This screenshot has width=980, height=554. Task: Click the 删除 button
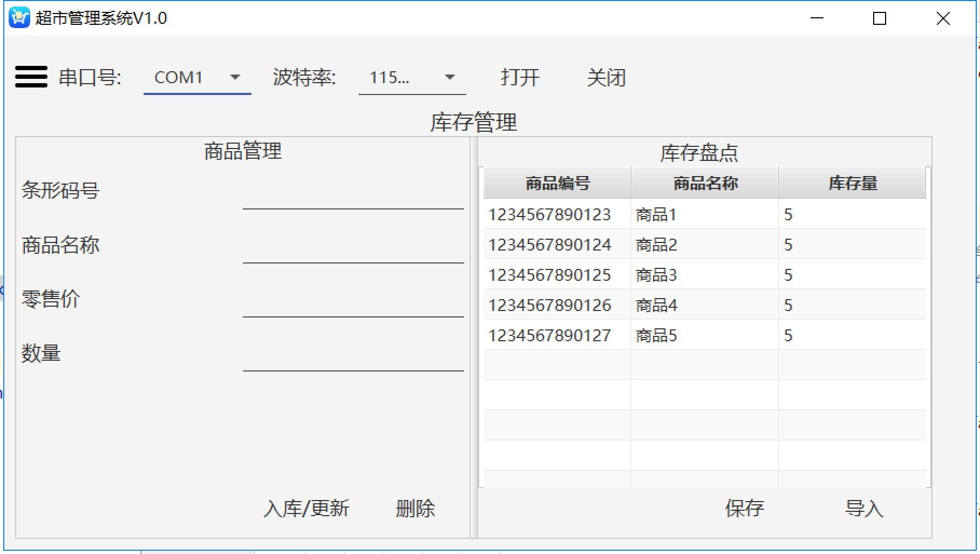(415, 508)
